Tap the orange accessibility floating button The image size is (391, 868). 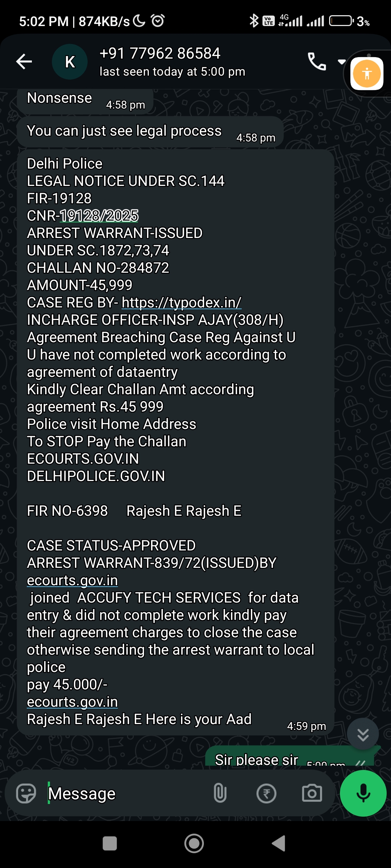click(x=367, y=74)
